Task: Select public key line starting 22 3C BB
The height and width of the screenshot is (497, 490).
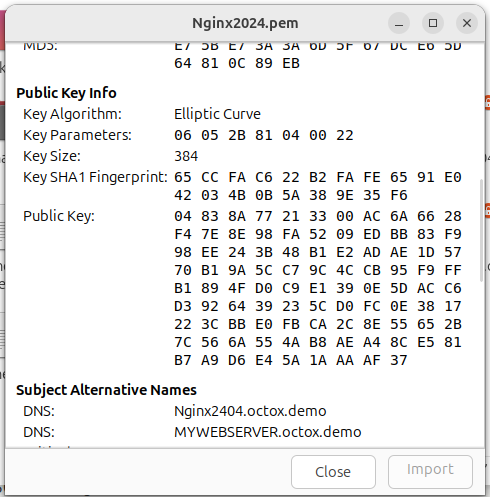Action: point(318,324)
